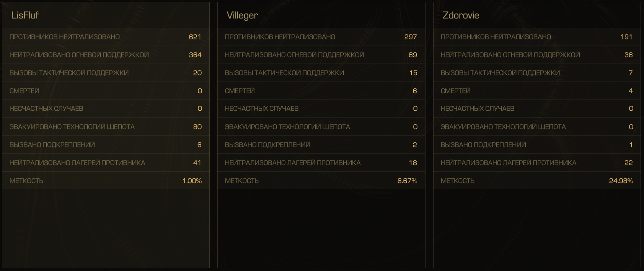The image size is (644, 271).
Task: Click Villeger's СМЕРТЕЙ row showing 6
Action: [321, 91]
